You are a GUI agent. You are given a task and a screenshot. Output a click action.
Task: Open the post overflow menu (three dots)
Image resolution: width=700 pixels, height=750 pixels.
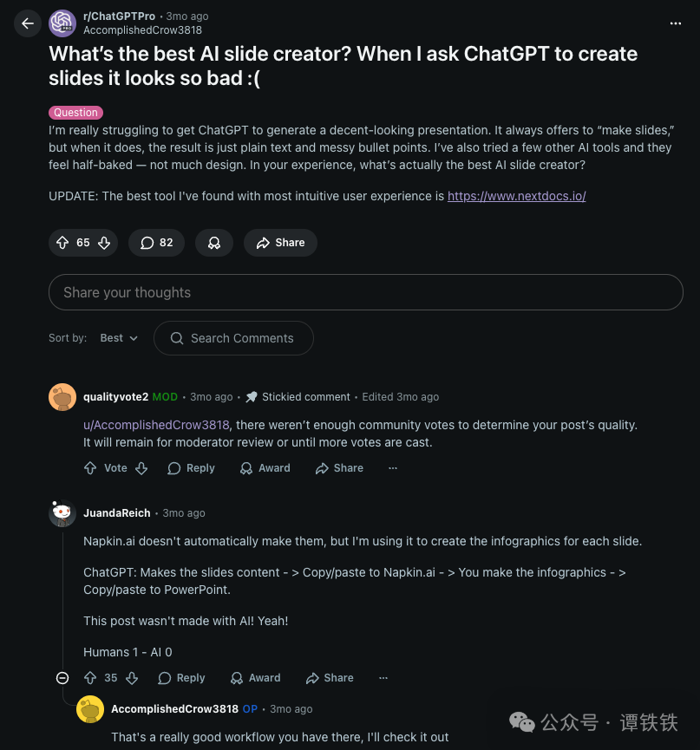(676, 23)
